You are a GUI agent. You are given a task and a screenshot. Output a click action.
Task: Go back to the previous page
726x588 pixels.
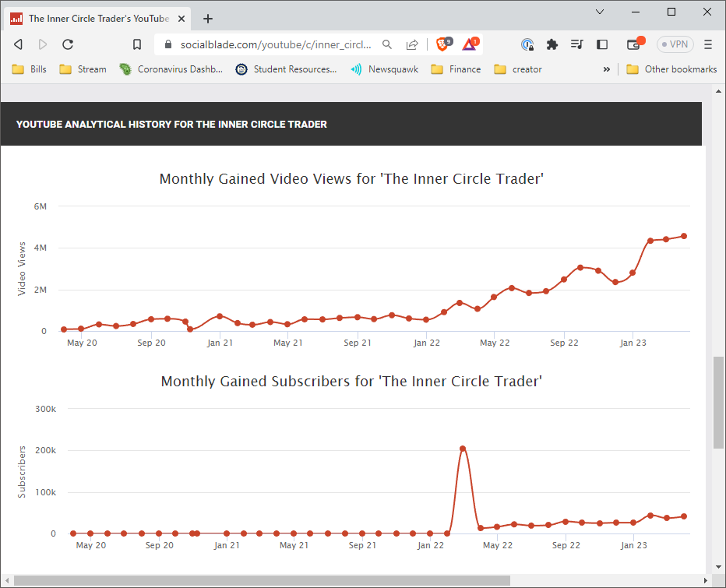(19, 44)
